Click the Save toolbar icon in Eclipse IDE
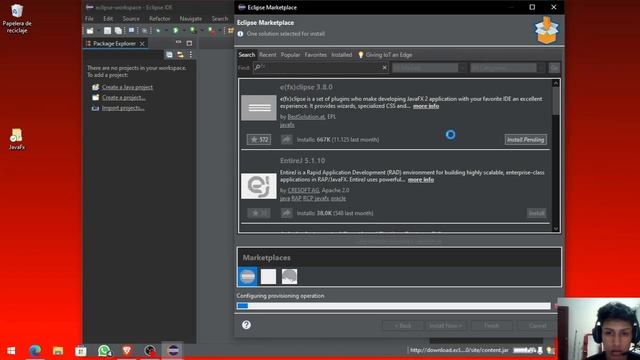The height and width of the screenshot is (360, 640). coord(107,31)
